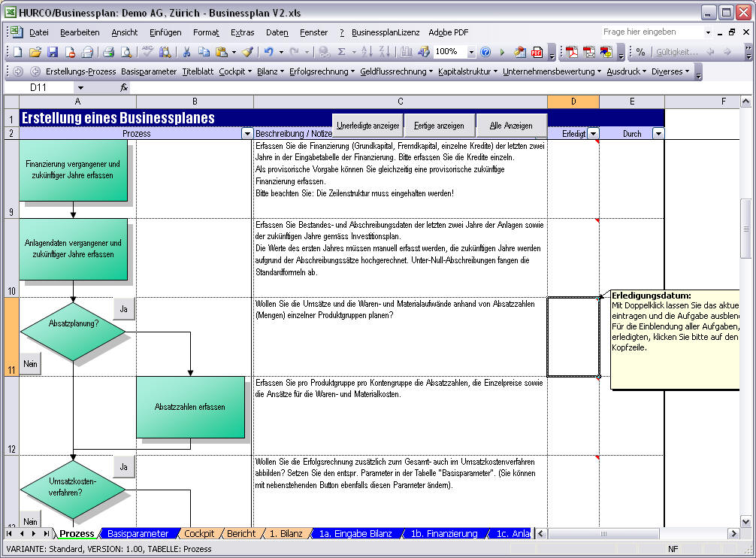This screenshot has width=756, height=558.
Task: Click the Print icon in toolbar
Action: coord(109,52)
